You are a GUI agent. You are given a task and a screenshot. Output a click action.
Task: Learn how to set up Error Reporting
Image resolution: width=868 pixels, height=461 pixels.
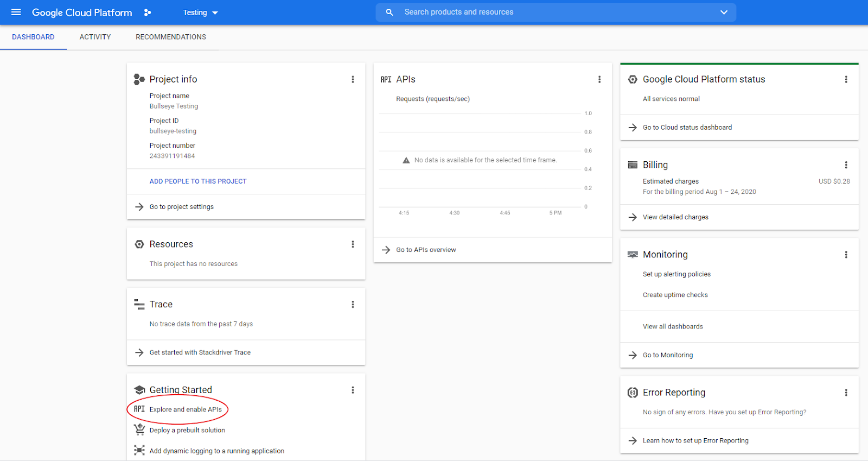point(695,441)
